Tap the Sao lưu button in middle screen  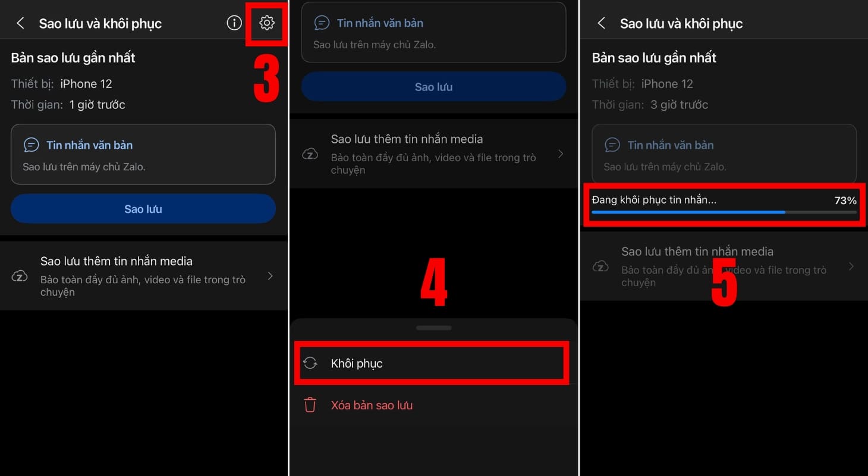433,87
